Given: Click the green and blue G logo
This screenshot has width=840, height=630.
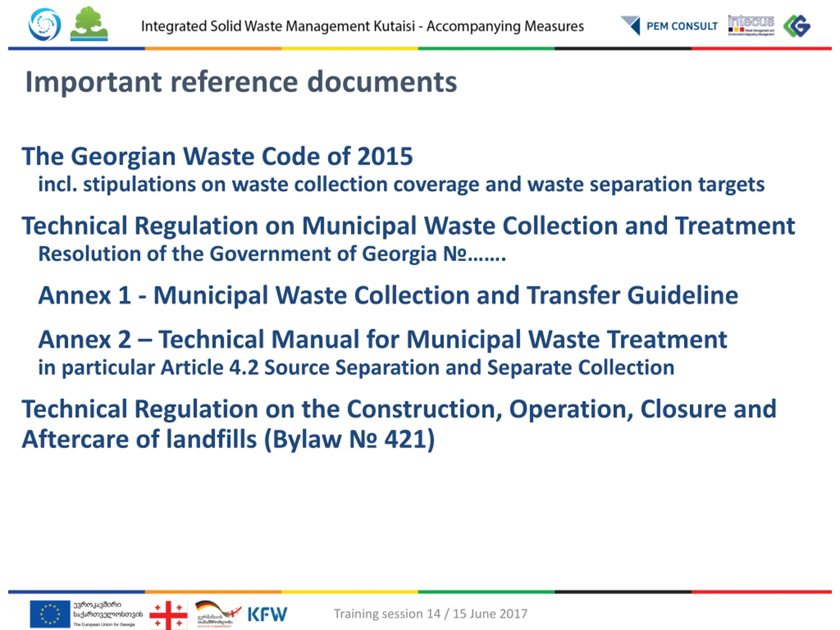Looking at the screenshot, I should click(797, 26).
